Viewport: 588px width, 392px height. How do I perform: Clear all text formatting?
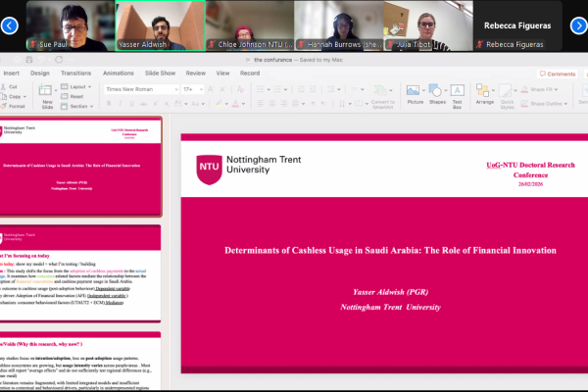click(240, 89)
